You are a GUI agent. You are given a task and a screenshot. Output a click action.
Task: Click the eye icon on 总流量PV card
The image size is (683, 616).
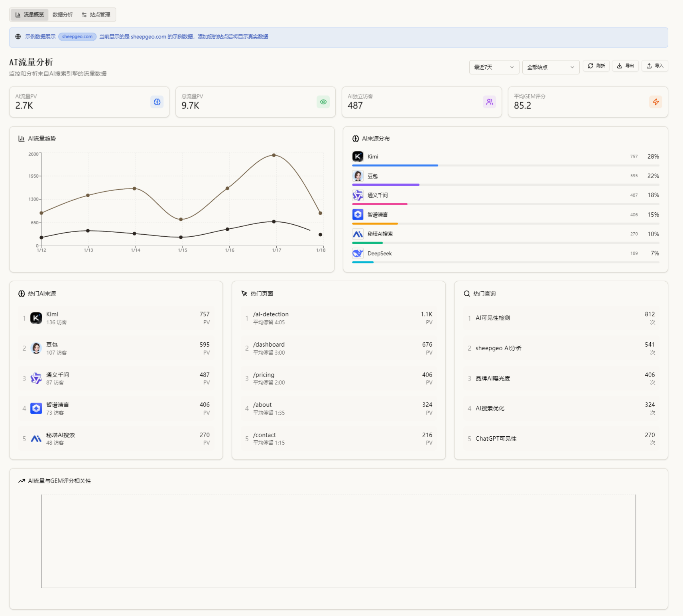tap(323, 102)
